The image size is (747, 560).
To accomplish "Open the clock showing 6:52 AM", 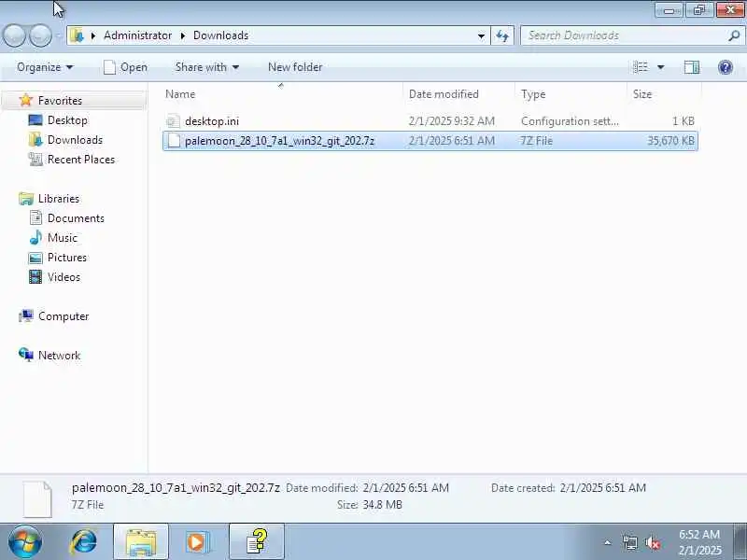I will point(699,542).
